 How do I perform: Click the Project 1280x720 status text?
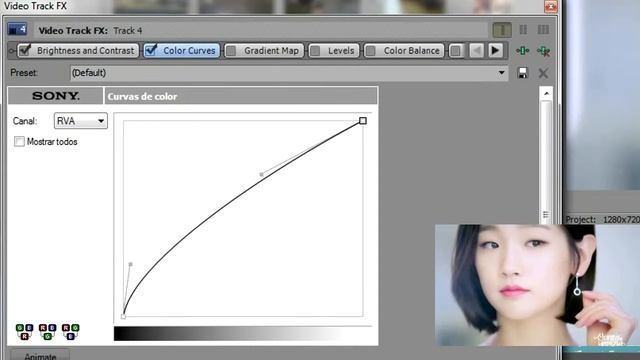click(602, 220)
